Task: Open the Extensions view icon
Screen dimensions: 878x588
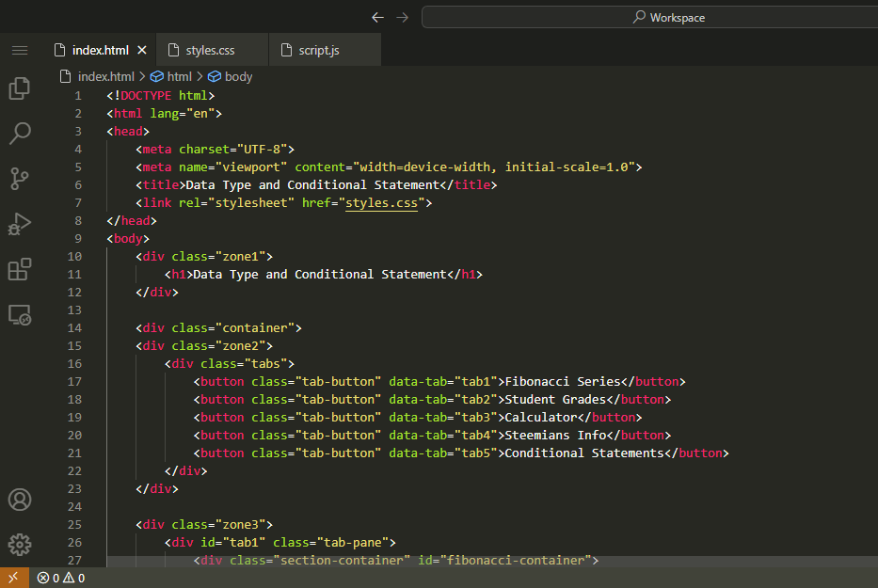Action: coord(20,270)
